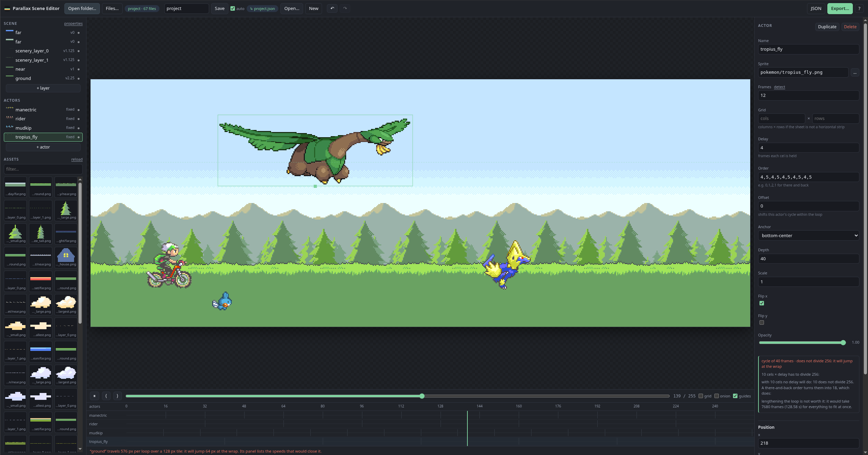Select the ght/far.png asset thumbnail
This screenshot has height=455, width=868.
66,233
